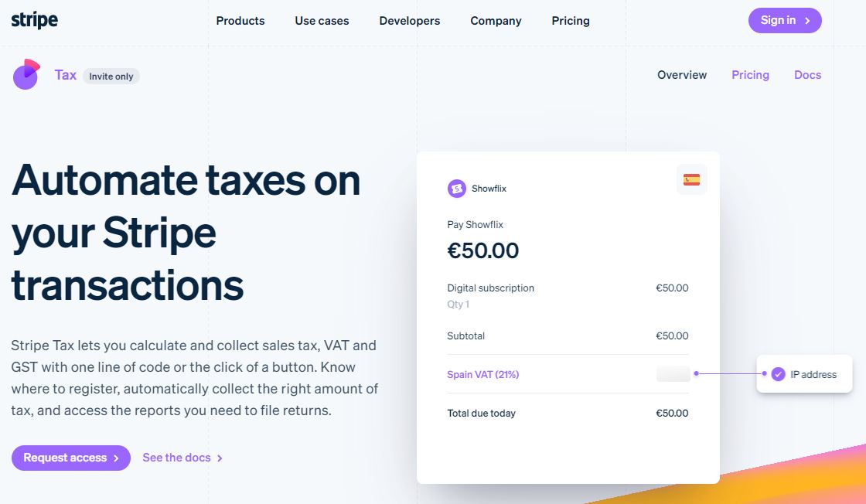Open the Developers dropdown menu

click(410, 21)
